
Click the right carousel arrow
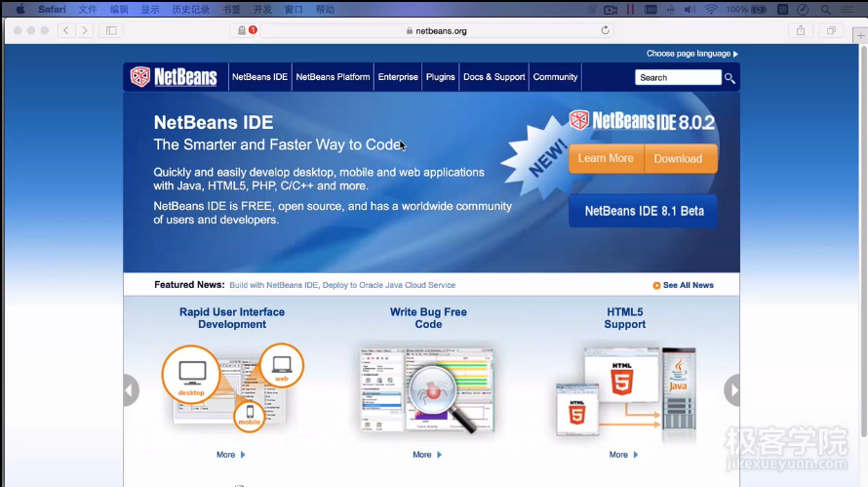(731, 390)
